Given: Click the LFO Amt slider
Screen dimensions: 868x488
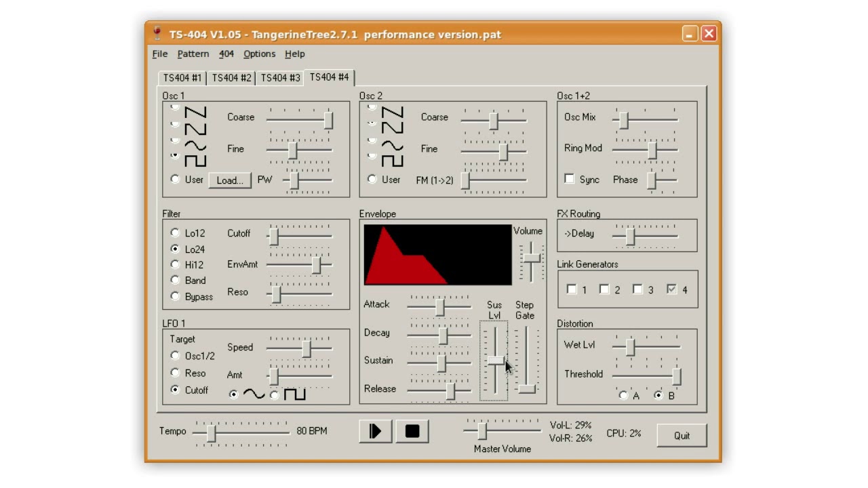Looking at the screenshot, I should (300, 375).
